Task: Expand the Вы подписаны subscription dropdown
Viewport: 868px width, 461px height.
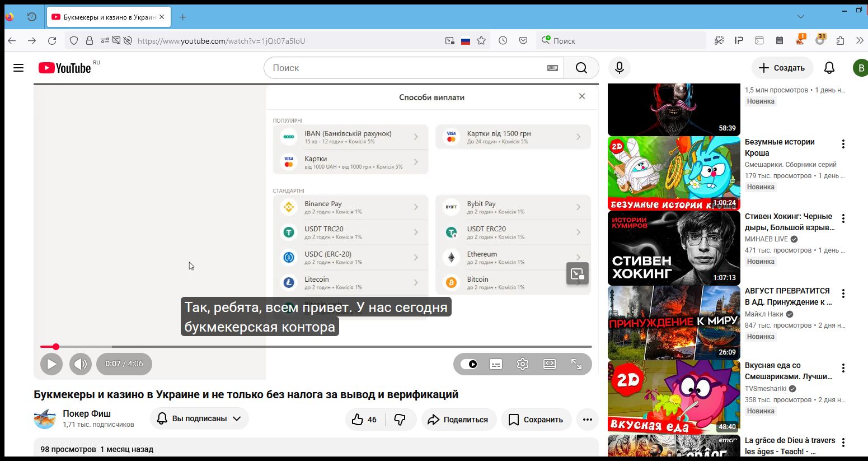Action: tap(199, 418)
